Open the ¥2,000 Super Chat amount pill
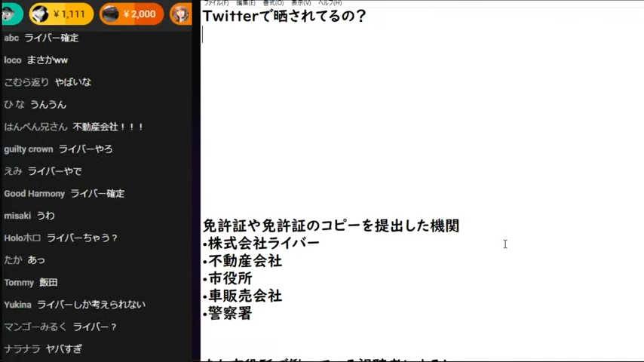Screen dimensions: 644x362 pos(139,14)
